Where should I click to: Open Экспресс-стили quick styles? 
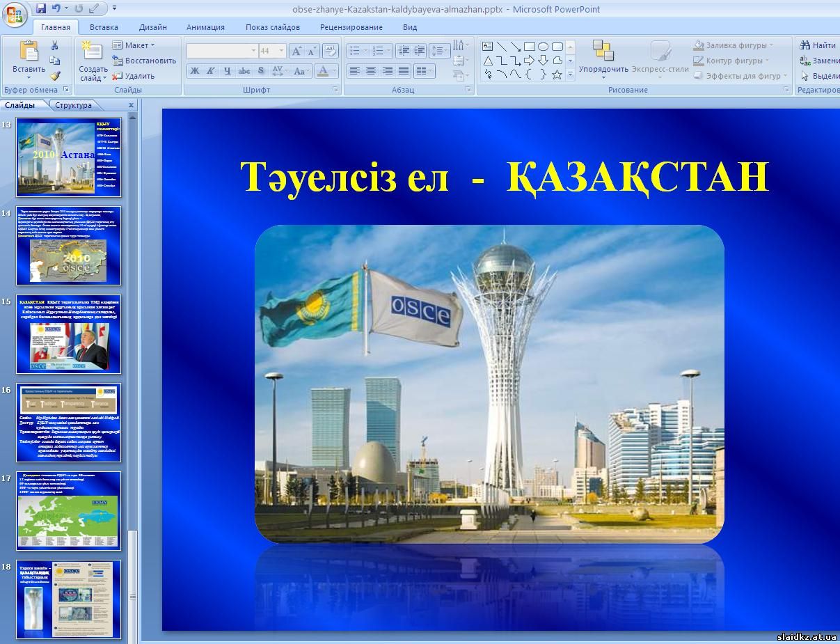point(659,58)
